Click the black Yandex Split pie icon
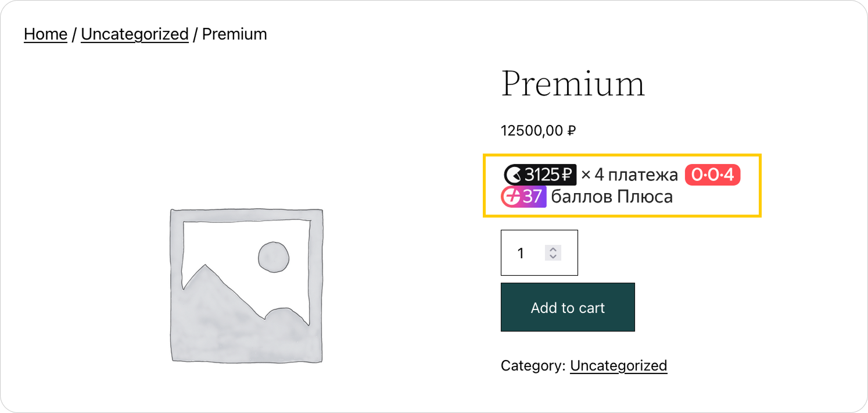This screenshot has width=868, height=413. [514, 175]
